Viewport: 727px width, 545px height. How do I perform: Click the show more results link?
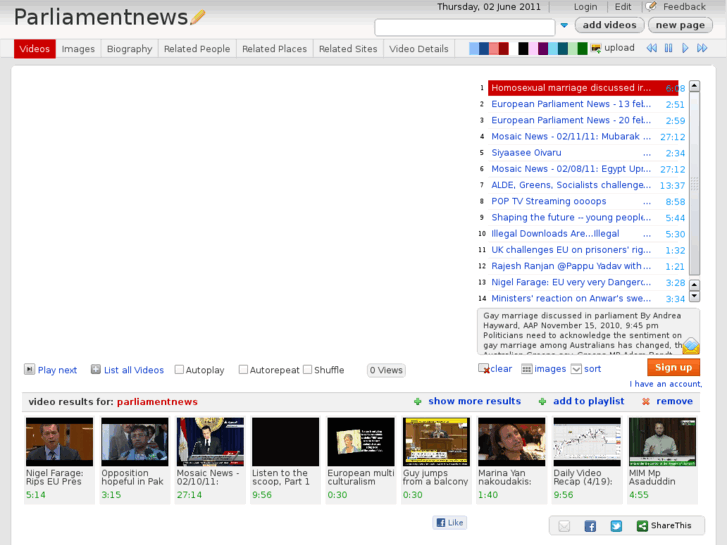tap(474, 401)
